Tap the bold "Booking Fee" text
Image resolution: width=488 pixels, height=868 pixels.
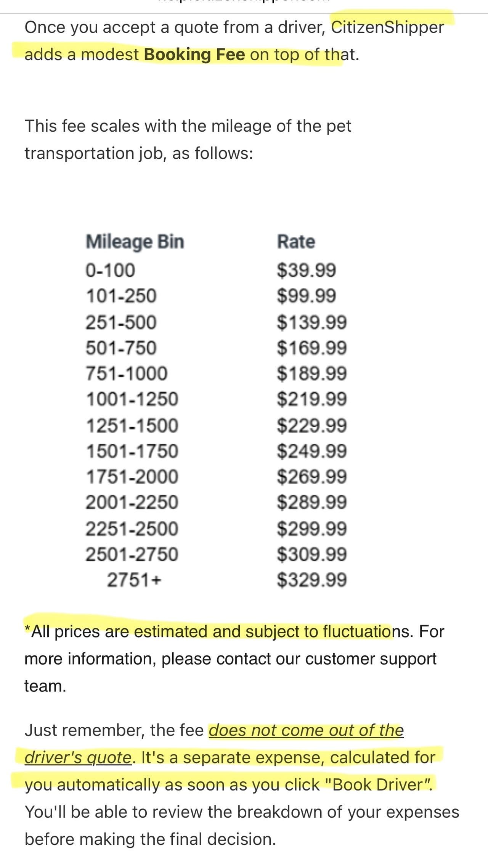tap(194, 55)
